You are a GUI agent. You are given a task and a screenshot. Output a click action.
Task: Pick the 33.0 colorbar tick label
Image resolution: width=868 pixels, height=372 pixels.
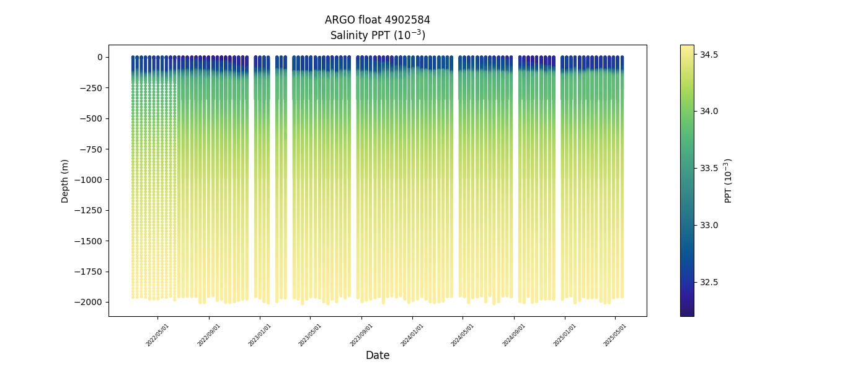(x=709, y=225)
